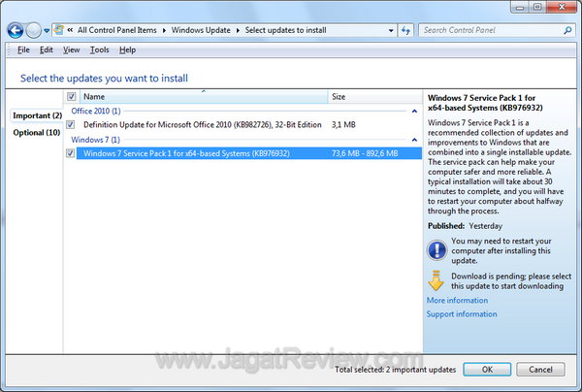Open the address bar history dropdown arrow
This screenshot has height=392, width=582.
click(x=390, y=30)
